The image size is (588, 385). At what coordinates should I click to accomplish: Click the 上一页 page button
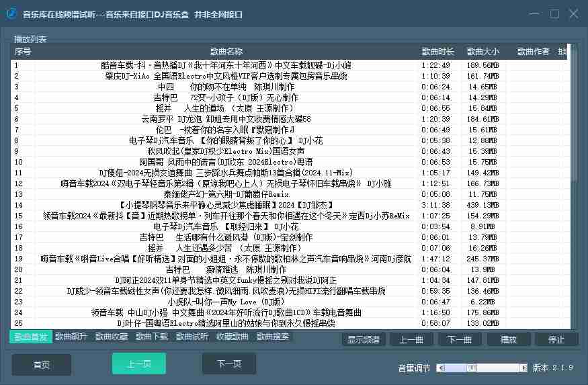[139, 363]
